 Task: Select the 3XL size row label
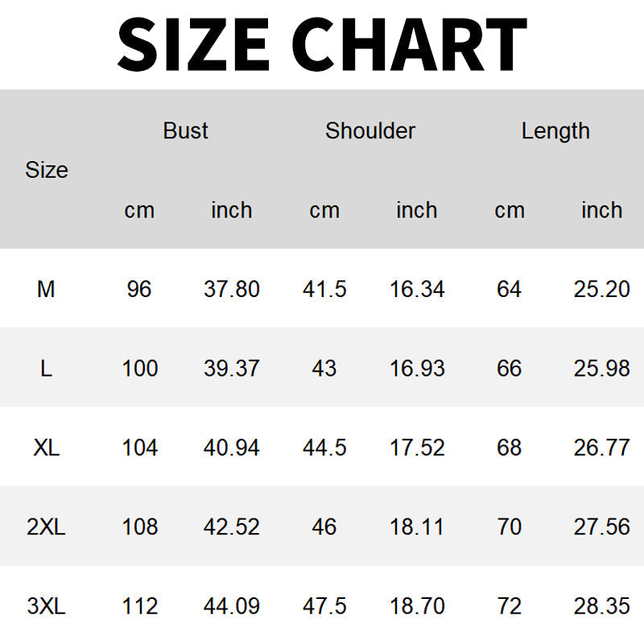click(46, 606)
